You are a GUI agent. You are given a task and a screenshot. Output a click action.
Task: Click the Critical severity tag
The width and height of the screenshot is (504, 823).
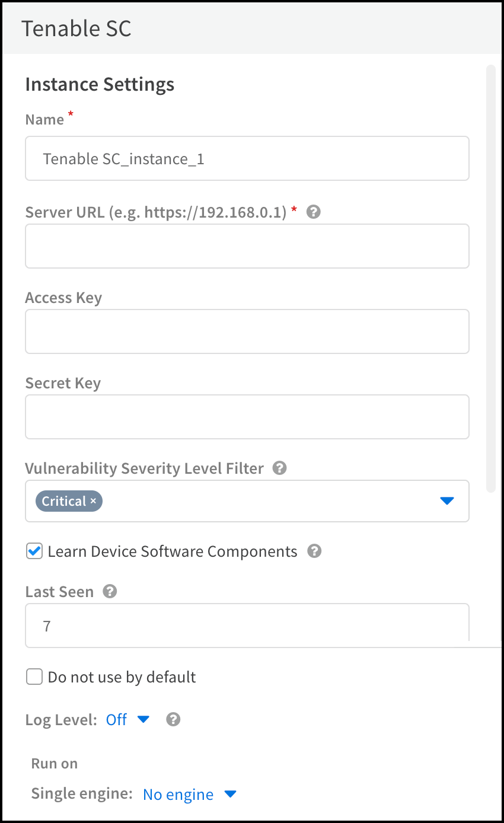point(63,501)
